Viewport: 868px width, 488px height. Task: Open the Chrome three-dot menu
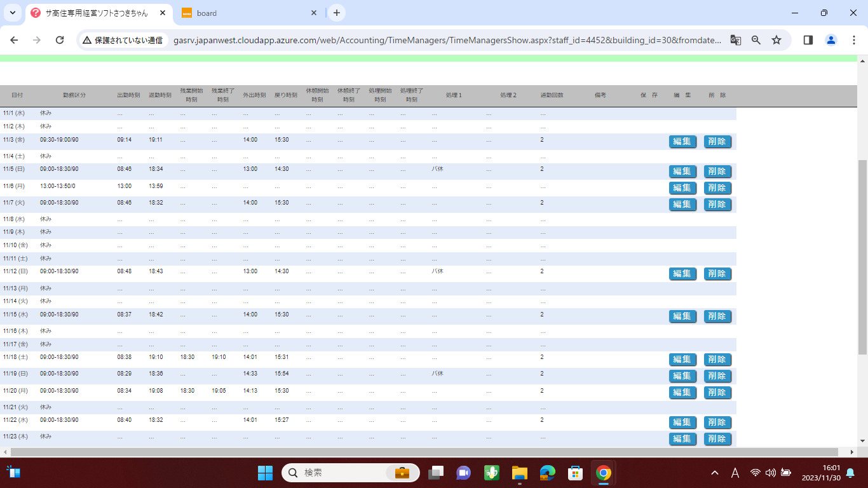[x=854, y=40]
